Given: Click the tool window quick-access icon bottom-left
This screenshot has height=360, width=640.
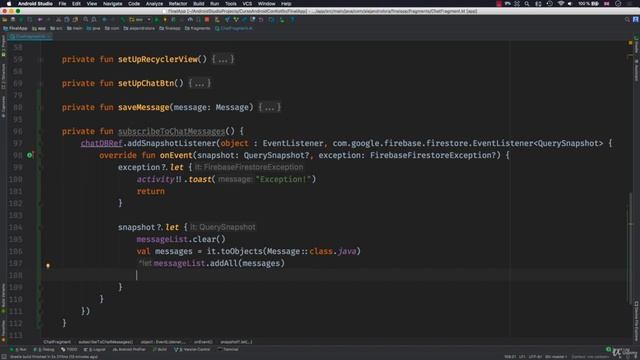Looking at the screenshot, I should pyautogui.click(x=4, y=356).
